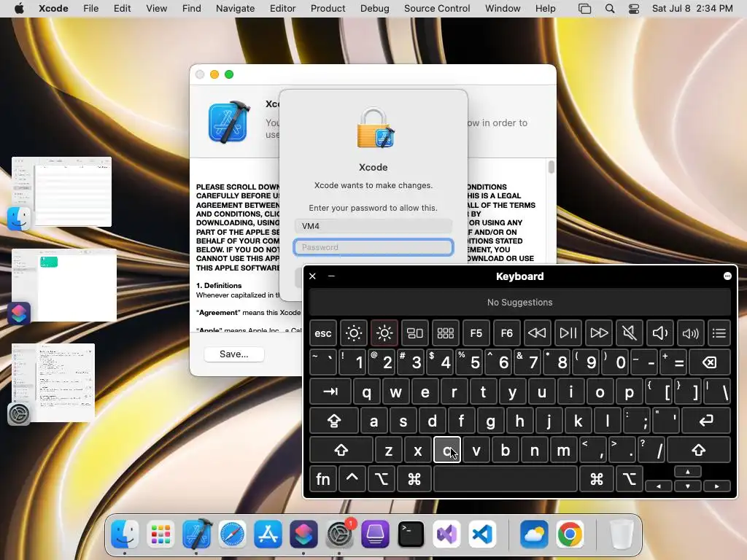The height and width of the screenshot is (560, 747).
Task: Toggle the caps lock key
Action: click(334, 421)
